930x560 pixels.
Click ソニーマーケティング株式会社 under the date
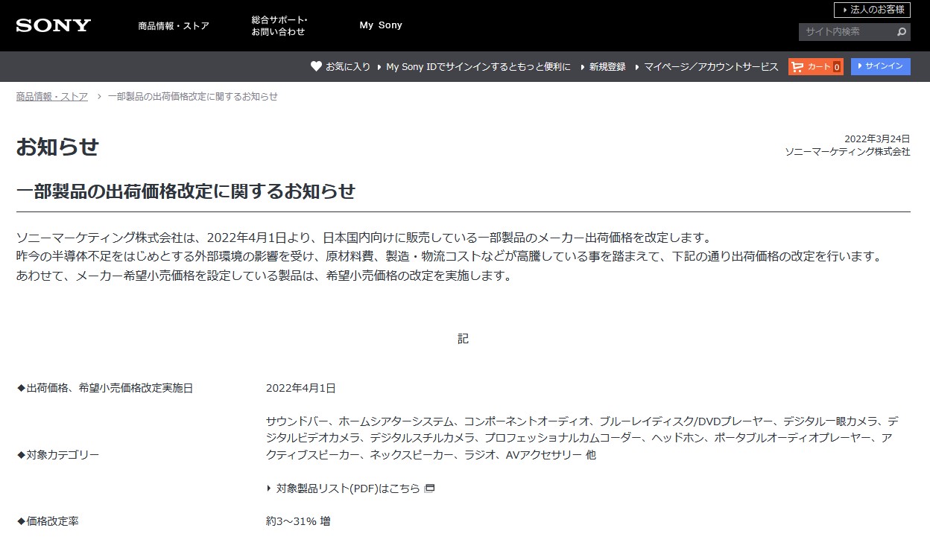coord(847,151)
